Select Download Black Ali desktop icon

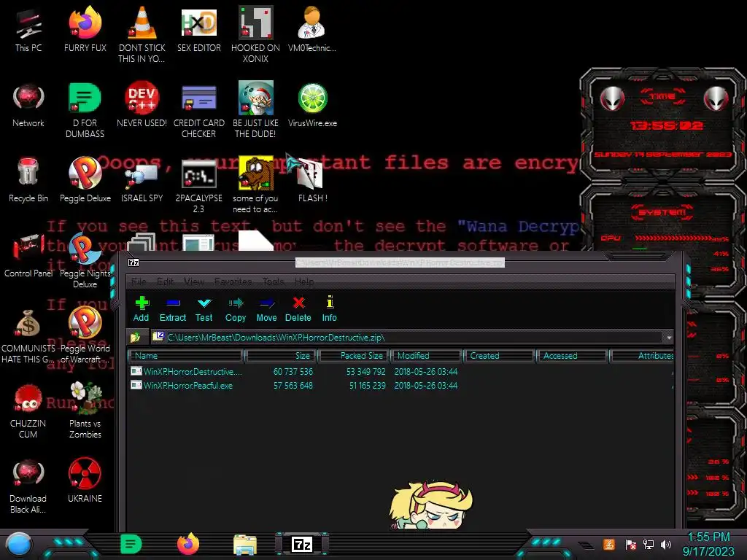click(x=28, y=486)
